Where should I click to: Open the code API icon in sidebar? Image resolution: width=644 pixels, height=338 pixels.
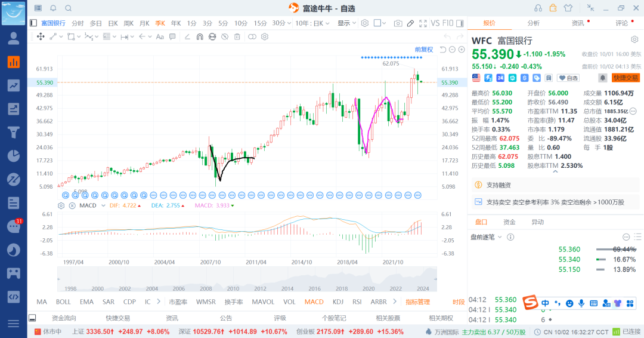tap(14, 296)
